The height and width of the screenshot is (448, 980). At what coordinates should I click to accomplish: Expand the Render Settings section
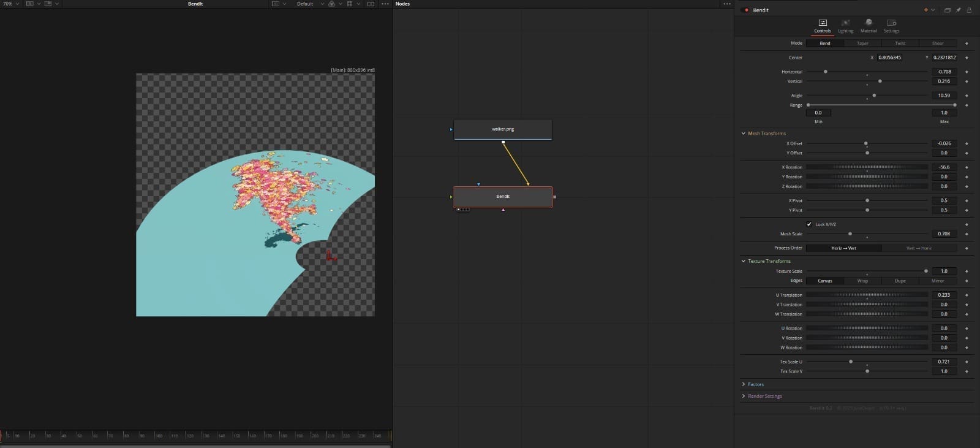(x=744, y=397)
